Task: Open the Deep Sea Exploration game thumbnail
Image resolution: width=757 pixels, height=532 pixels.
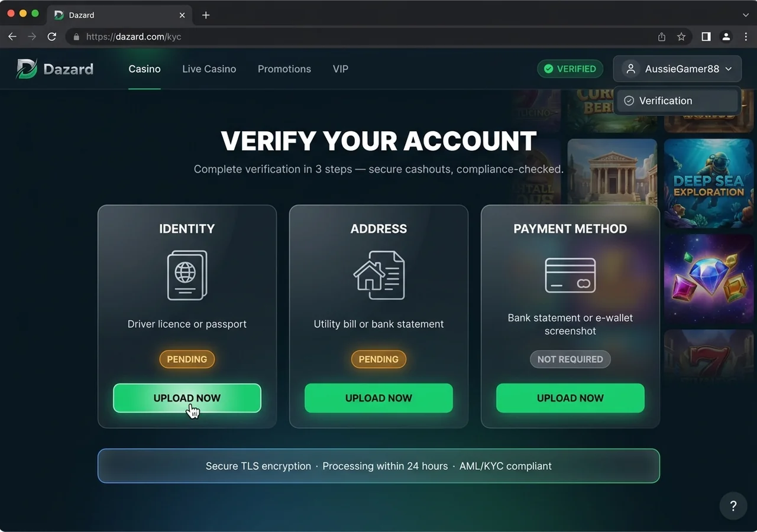Action: coord(709,184)
